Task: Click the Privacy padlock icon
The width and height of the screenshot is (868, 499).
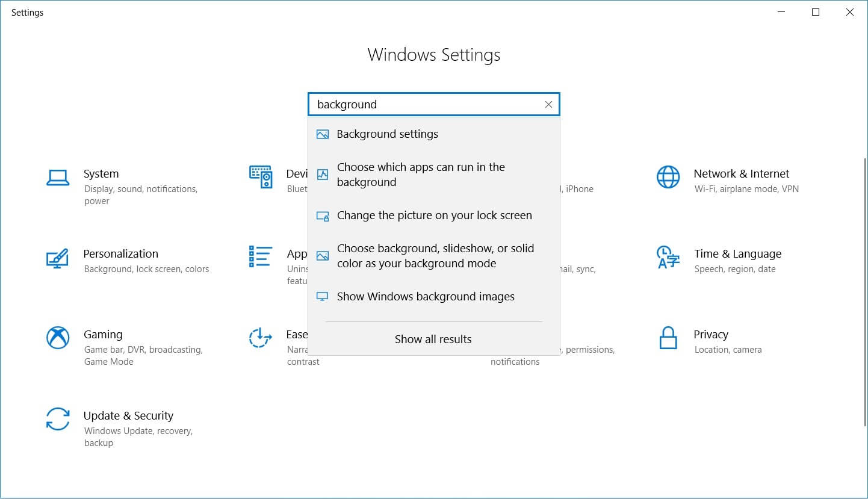Action: click(x=668, y=338)
